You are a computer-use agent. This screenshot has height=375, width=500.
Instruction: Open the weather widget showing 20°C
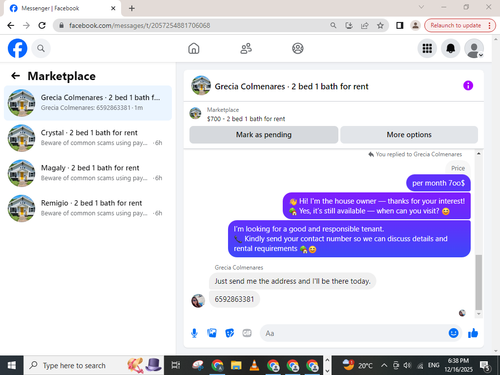357,365
